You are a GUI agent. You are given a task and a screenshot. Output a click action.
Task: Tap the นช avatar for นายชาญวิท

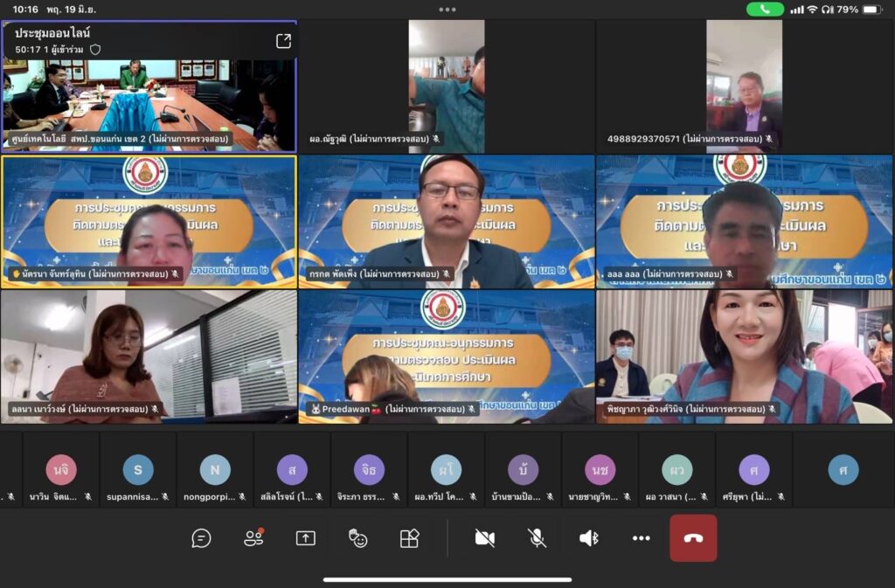point(600,470)
